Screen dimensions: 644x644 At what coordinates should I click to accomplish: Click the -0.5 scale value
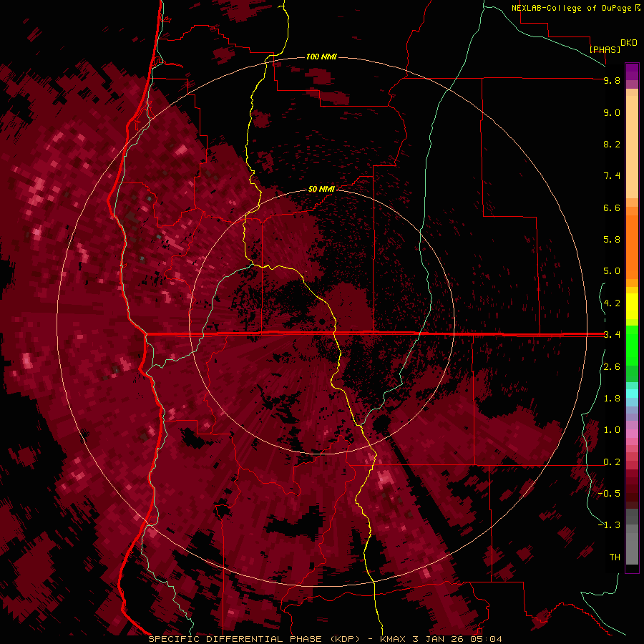coord(609,494)
